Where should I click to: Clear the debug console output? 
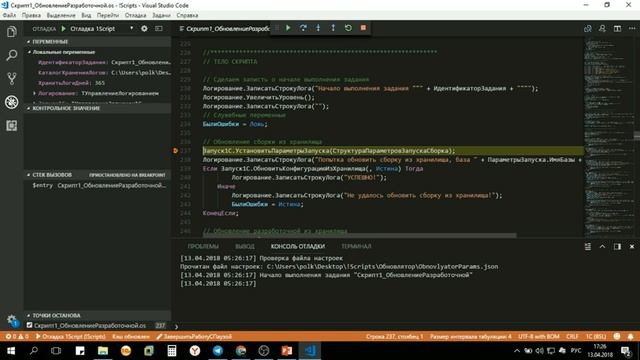tap(588, 247)
